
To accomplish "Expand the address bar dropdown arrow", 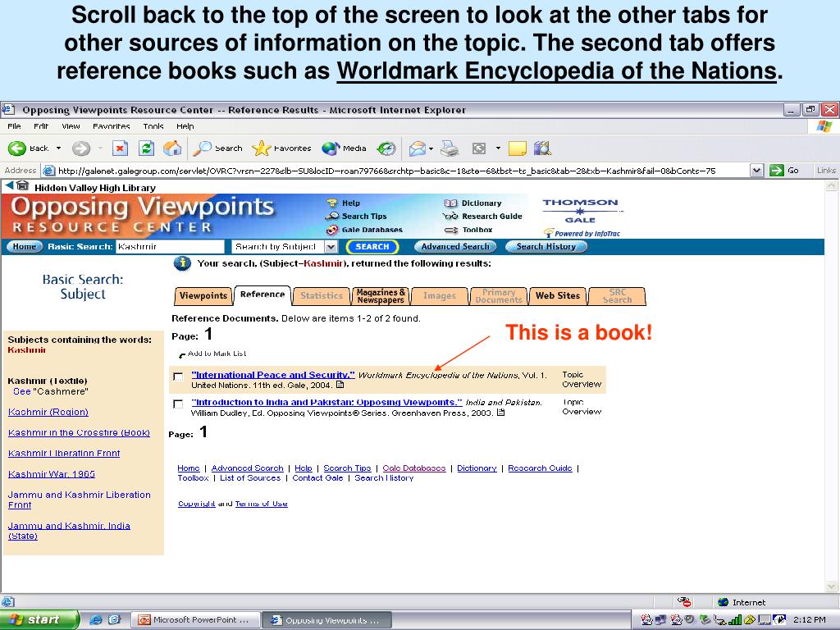I will (756, 171).
